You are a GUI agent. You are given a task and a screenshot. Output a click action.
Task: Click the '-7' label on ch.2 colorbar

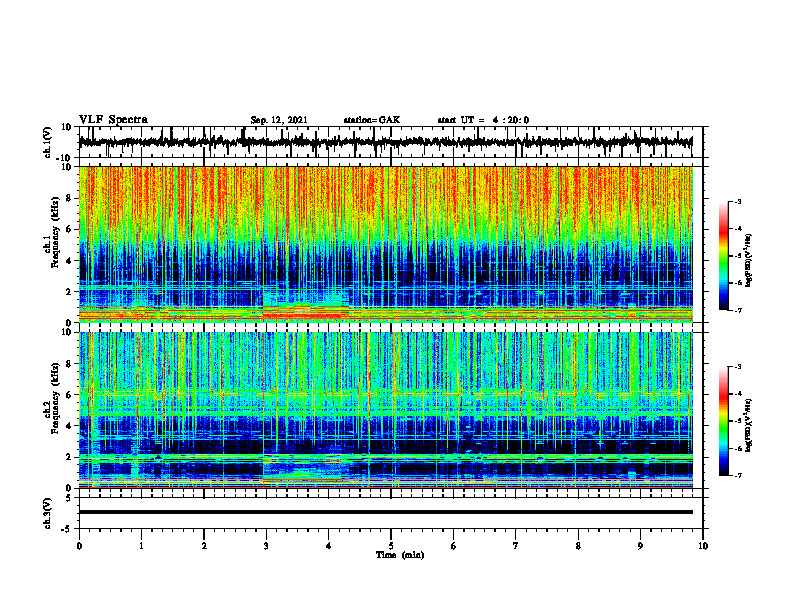coord(738,475)
